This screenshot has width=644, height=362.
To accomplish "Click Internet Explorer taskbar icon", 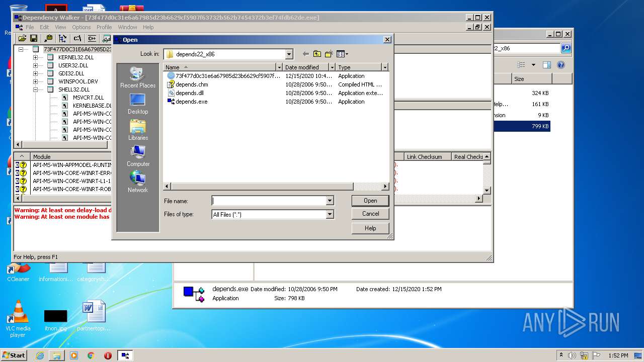I will pos(40,355).
